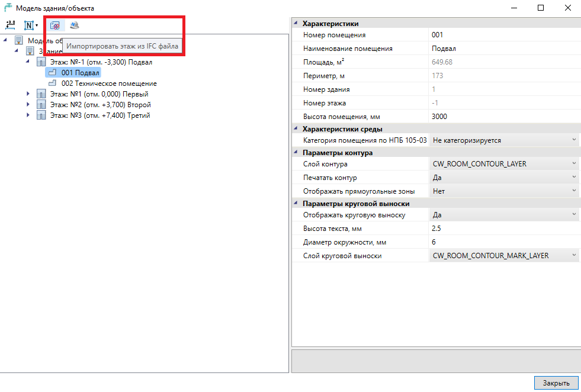Viewport: 581px width, 392px height.
Task: Expand floor №1 Первый node
Action: [x=28, y=94]
